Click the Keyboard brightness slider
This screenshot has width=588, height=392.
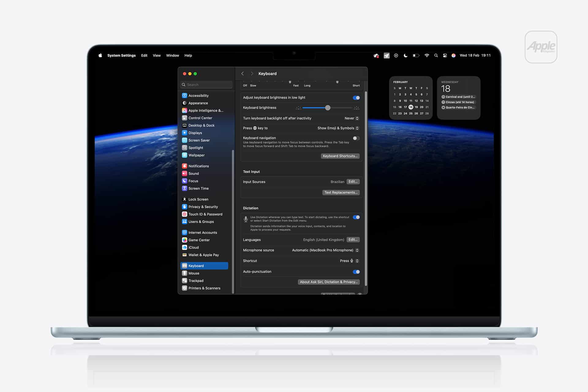tap(327, 108)
